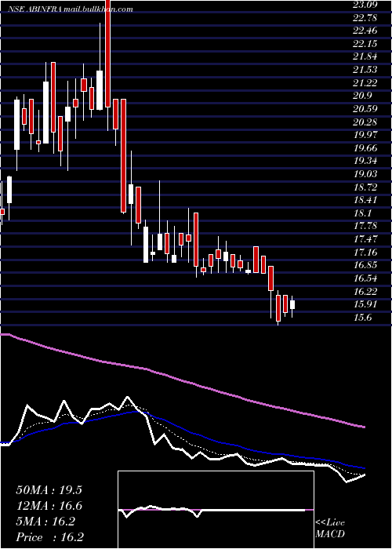Click the pink 50MA line at its right end

[x=363, y=427]
